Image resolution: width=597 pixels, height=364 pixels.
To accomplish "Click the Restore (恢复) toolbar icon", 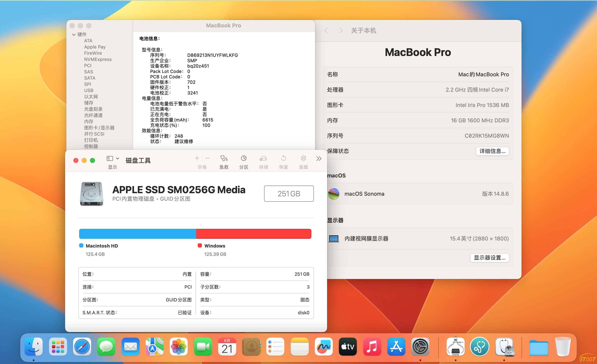I will click(x=284, y=159).
